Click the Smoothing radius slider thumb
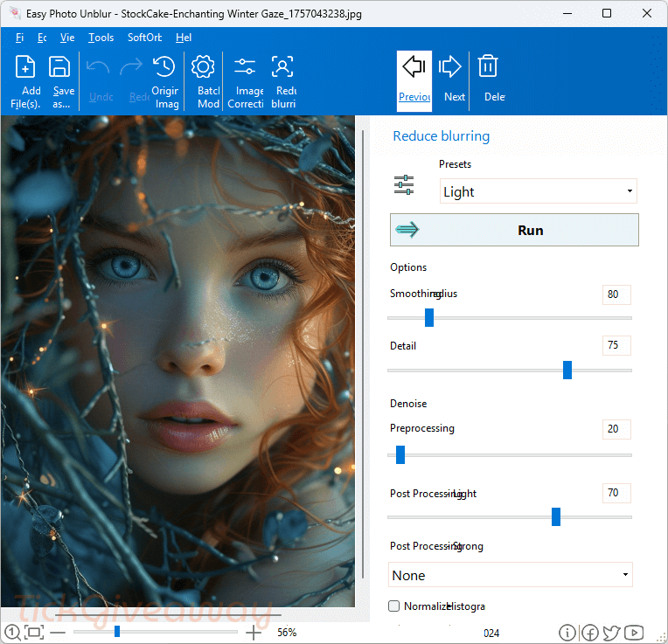This screenshot has width=668, height=644. [x=429, y=317]
